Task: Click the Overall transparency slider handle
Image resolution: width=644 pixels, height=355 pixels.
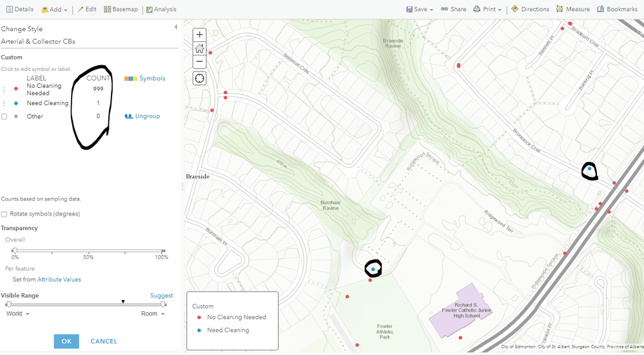Action: pos(15,250)
